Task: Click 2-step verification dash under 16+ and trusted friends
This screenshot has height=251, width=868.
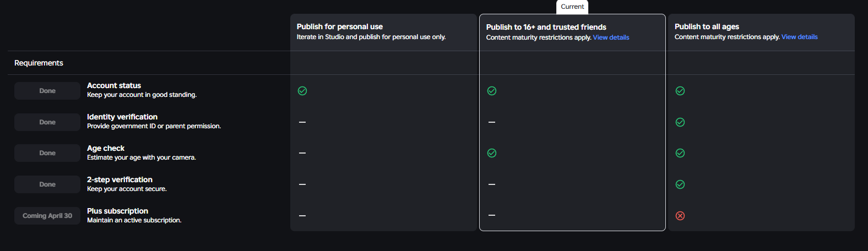Action: pos(492,184)
